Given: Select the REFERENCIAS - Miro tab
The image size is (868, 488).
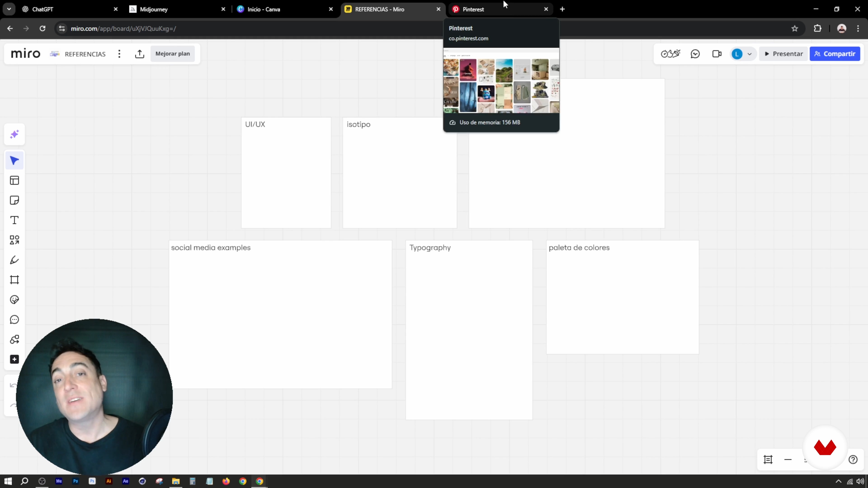Looking at the screenshot, I should pyautogui.click(x=393, y=9).
